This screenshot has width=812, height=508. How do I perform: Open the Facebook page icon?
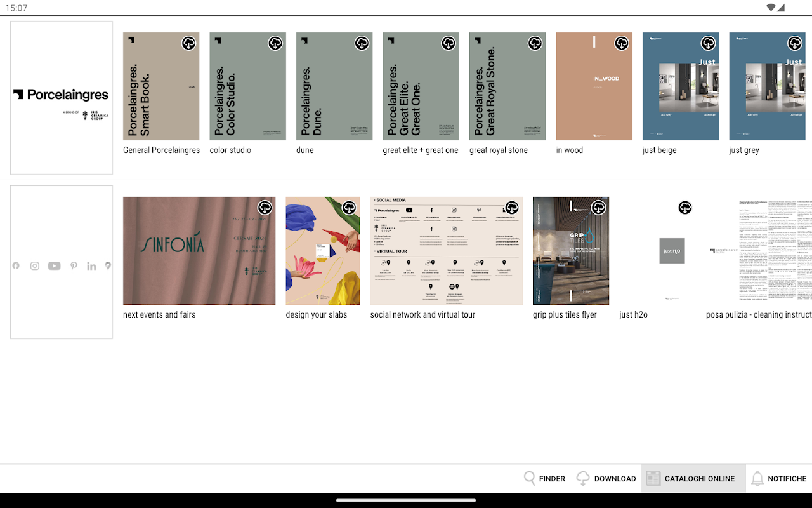point(16,266)
